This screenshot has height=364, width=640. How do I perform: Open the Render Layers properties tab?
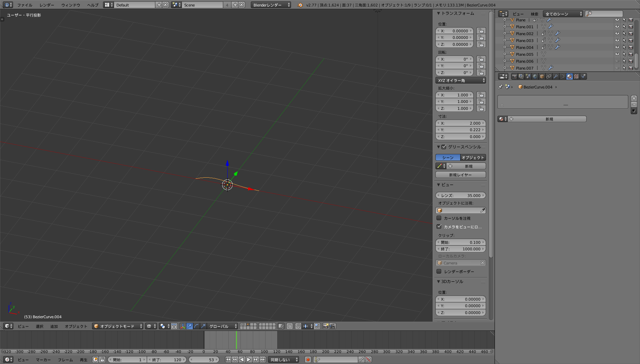521,76
